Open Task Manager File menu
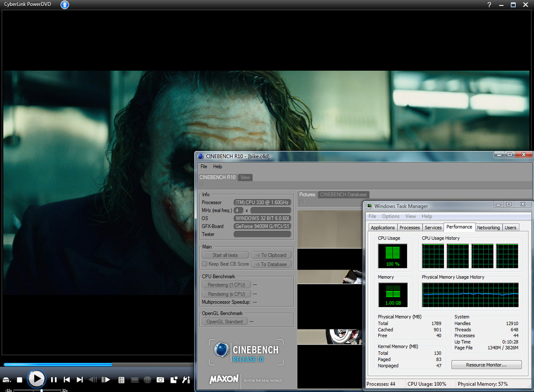The image size is (534, 392). 372,216
